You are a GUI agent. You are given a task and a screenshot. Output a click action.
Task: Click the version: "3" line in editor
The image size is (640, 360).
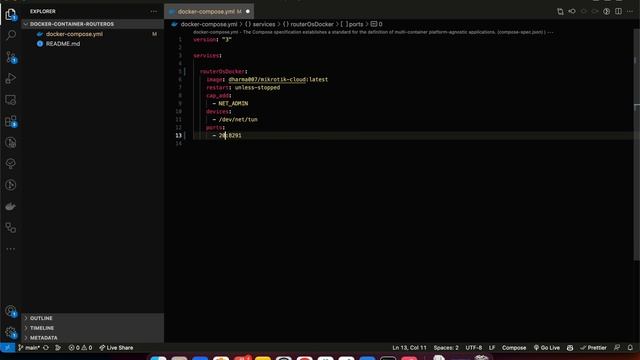pyautogui.click(x=212, y=40)
